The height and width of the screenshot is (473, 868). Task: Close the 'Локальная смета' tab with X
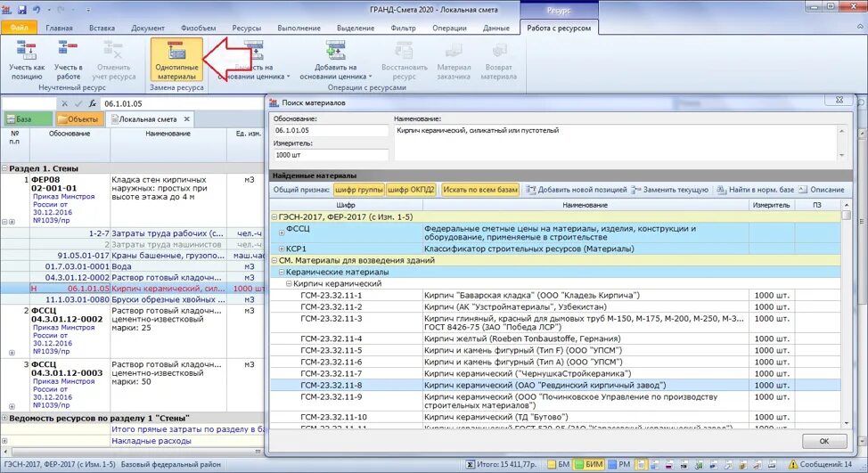tap(187, 119)
